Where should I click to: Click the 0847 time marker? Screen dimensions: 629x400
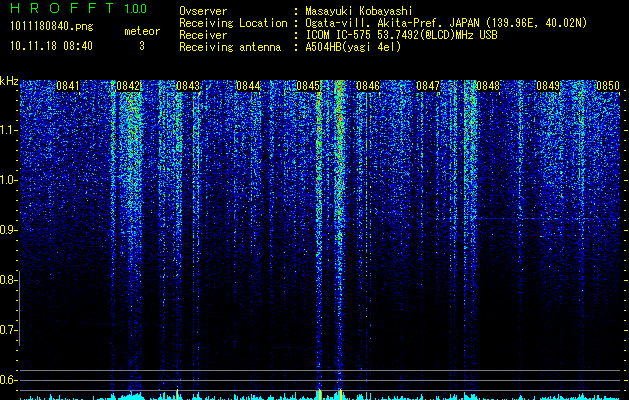click(428, 86)
